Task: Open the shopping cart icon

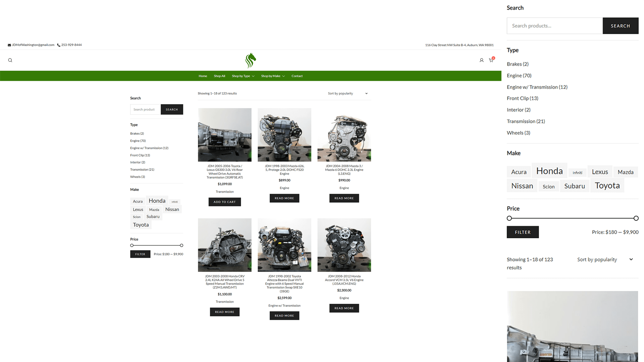Action: 491,60
